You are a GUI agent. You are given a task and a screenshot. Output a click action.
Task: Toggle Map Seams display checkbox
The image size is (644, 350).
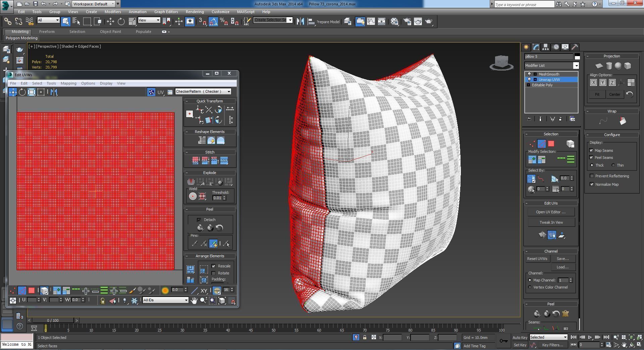click(591, 150)
